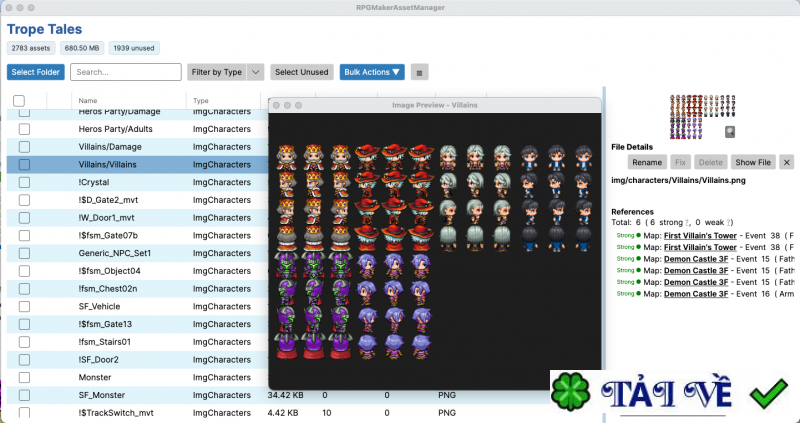Focus the Search input field
This screenshot has height=423, width=800.
tap(126, 72)
